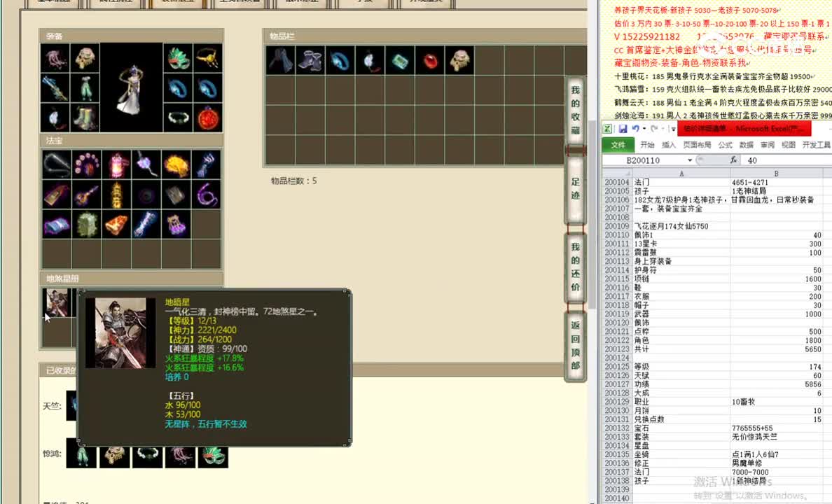Select the red orb accessory in equipment panel
The width and height of the screenshot is (832, 504).
coord(207,117)
